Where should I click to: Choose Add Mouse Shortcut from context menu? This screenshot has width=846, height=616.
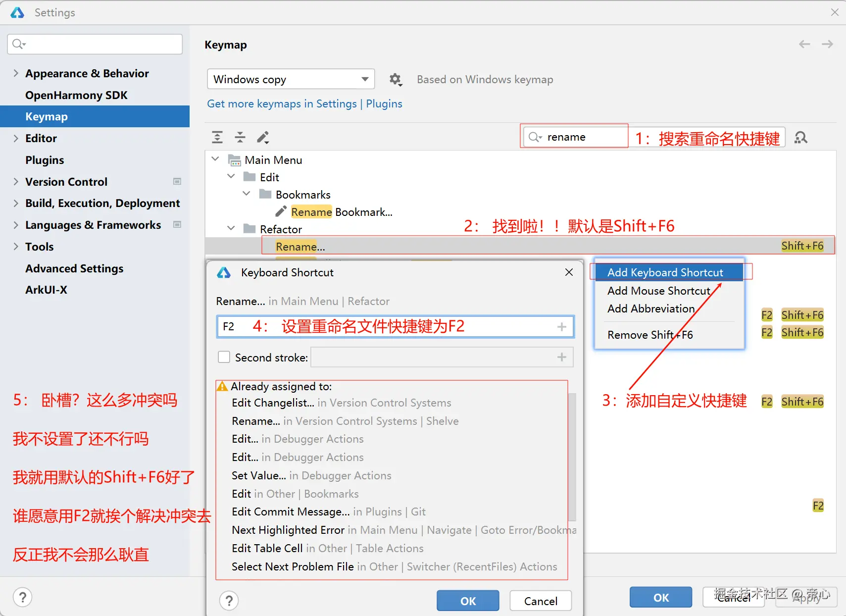[669, 291]
